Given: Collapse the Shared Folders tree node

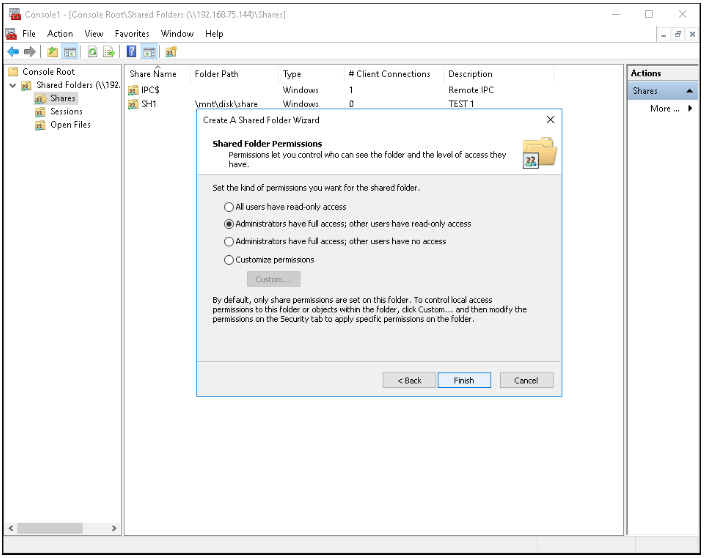Looking at the screenshot, I should point(13,85).
